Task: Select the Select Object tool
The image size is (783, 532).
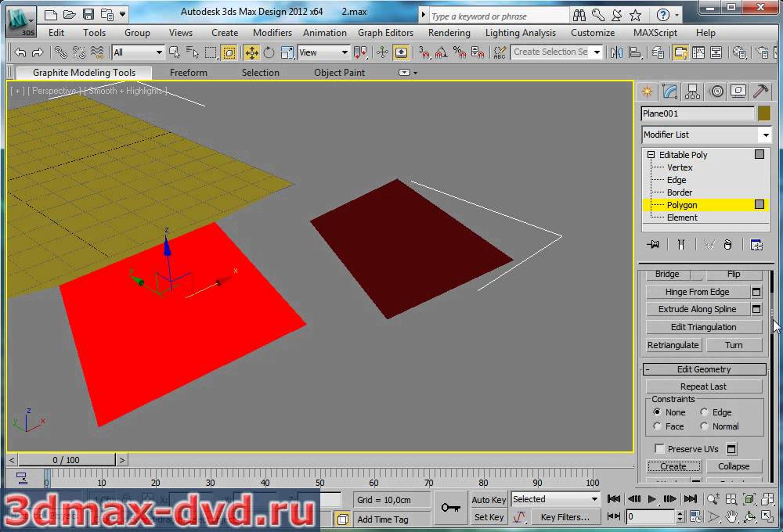Action: point(175,52)
